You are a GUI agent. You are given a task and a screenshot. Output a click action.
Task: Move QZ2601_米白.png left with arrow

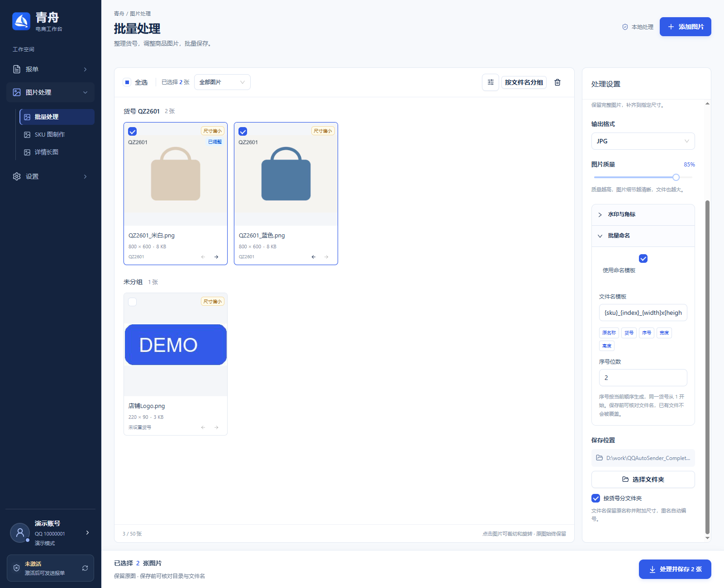(203, 257)
